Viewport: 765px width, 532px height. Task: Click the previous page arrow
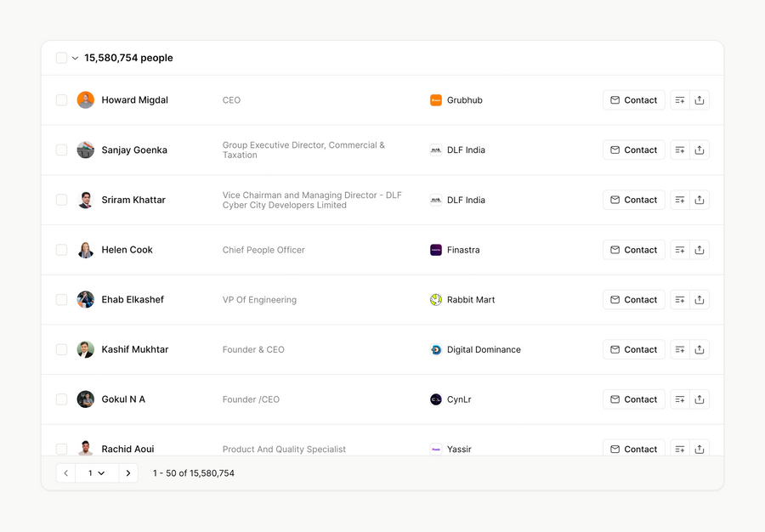point(65,473)
